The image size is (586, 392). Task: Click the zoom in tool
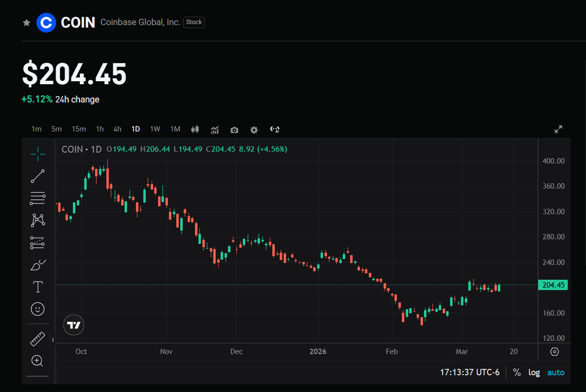37,360
